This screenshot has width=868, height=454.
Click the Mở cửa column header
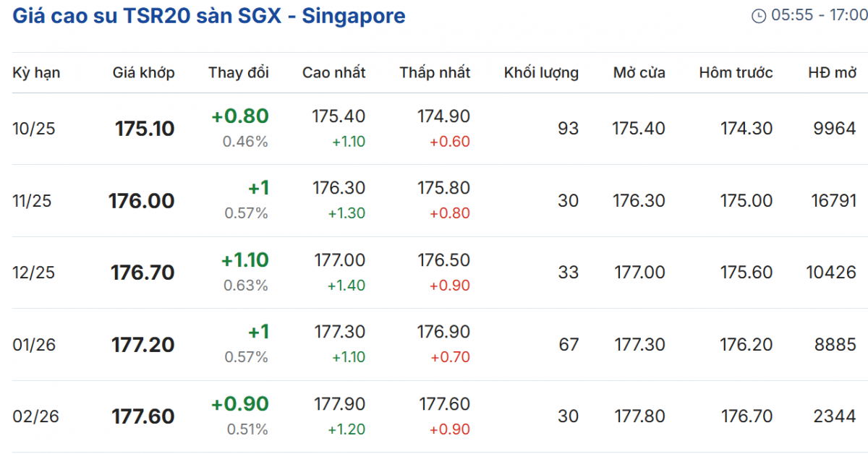[639, 72]
